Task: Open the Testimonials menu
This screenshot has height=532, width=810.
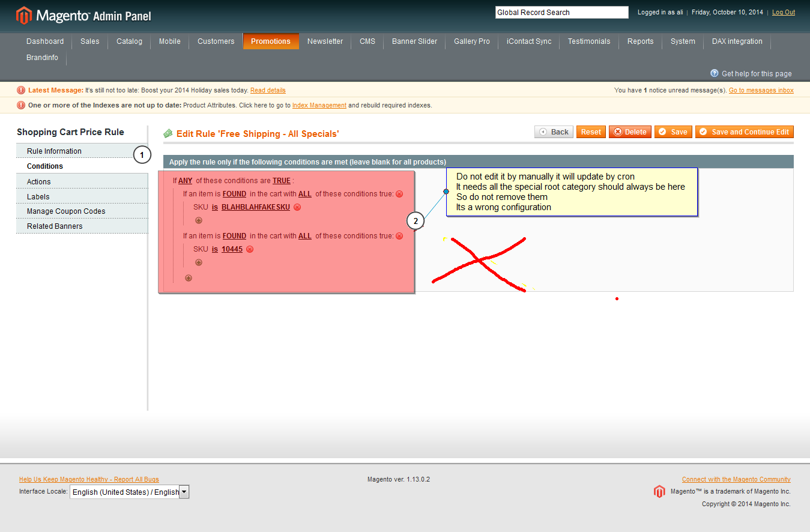Action: click(x=589, y=41)
